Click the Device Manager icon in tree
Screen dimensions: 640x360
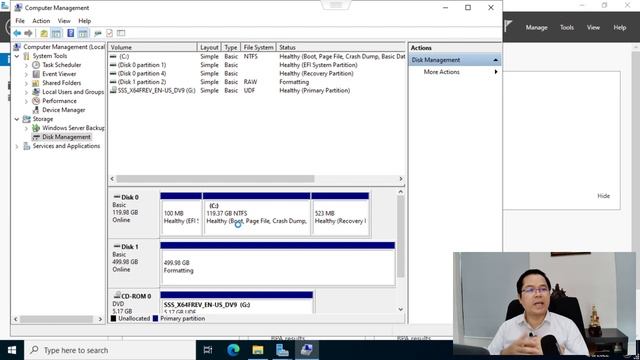tap(36, 110)
